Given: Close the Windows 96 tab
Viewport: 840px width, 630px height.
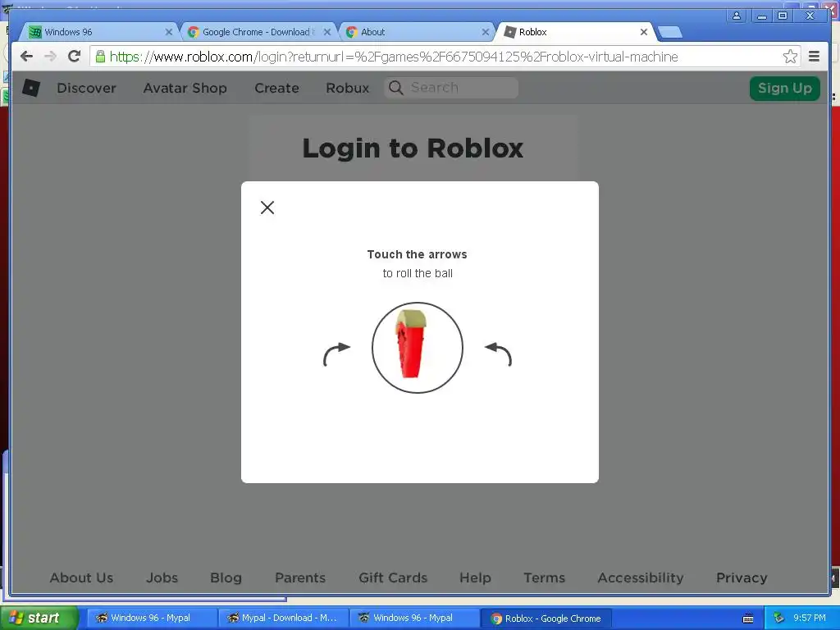Looking at the screenshot, I should tap(169, 32).
